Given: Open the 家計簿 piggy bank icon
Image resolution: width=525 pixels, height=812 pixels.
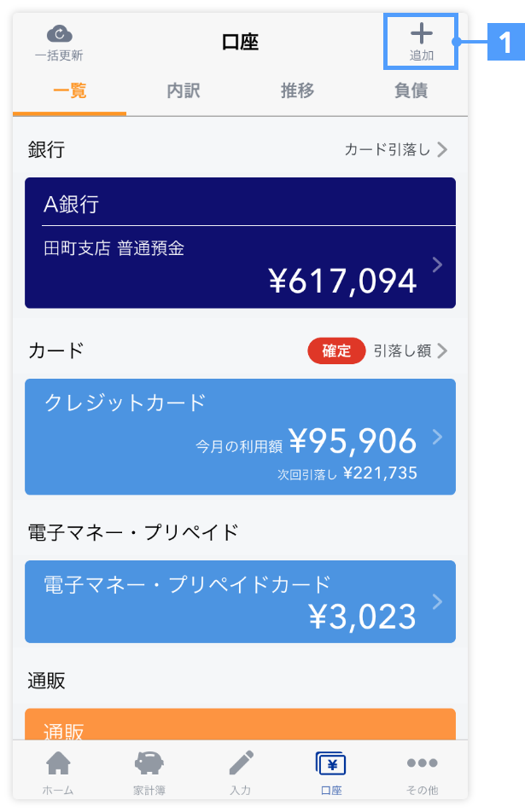Looking at the screenshot, I should [x=149, y=763].
